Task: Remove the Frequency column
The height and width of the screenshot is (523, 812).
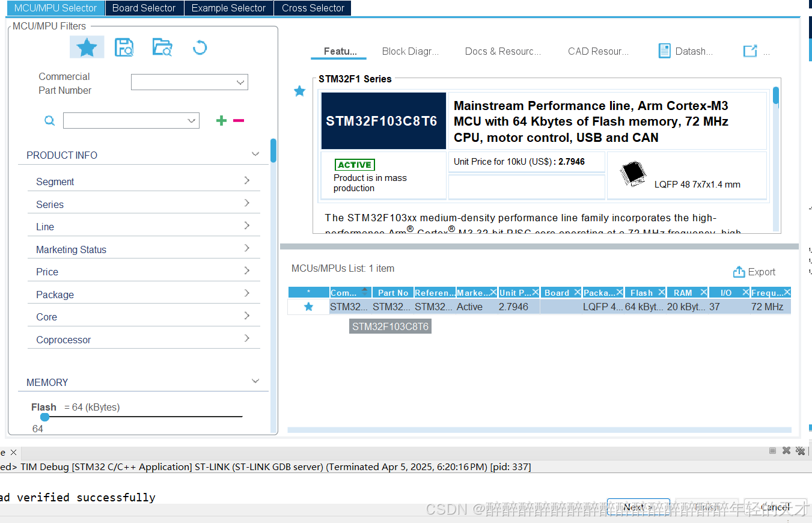Action: pyautogui.click(x=787, y=292)
